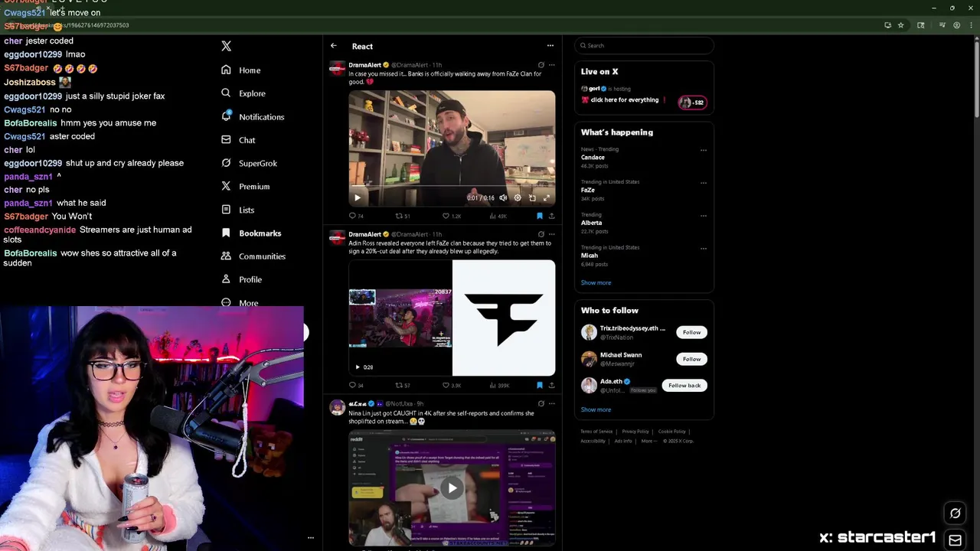Bookmark this page with the star icon
Image resolution: width=980 pixels, height=551 pixels.
(901, 25)
